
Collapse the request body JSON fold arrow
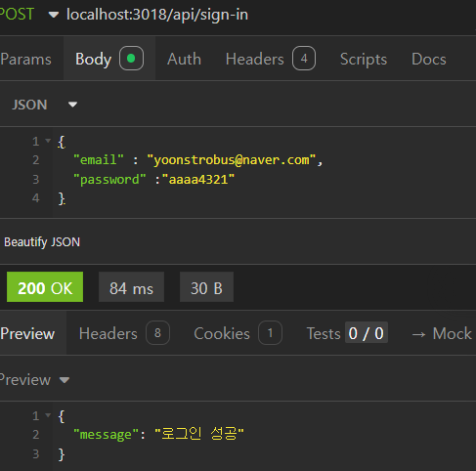[x=48, y=141]
